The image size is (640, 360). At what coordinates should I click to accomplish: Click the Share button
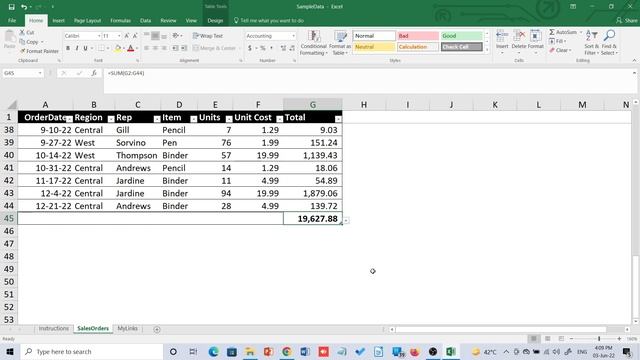click(x=627, y=20)
